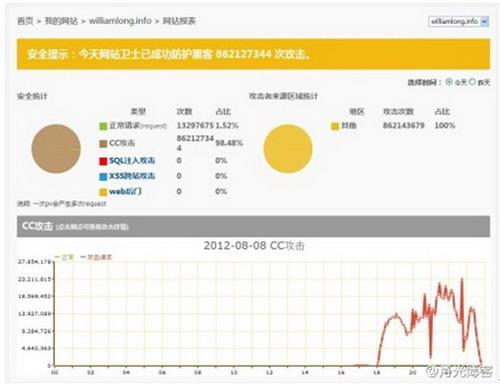Click the brown security statistics pie chart
This screenshot has height=386, width=500.
pos(56,149)
